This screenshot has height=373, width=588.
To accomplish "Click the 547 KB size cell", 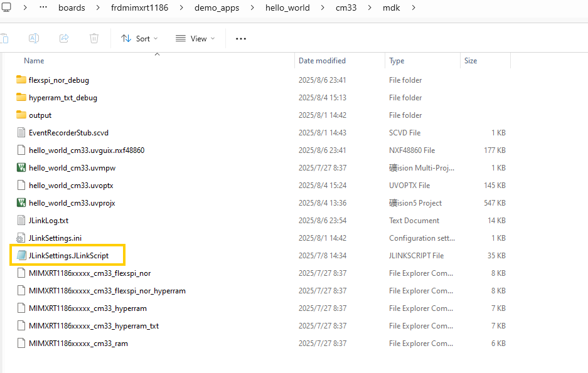I will tap(494, 203).
